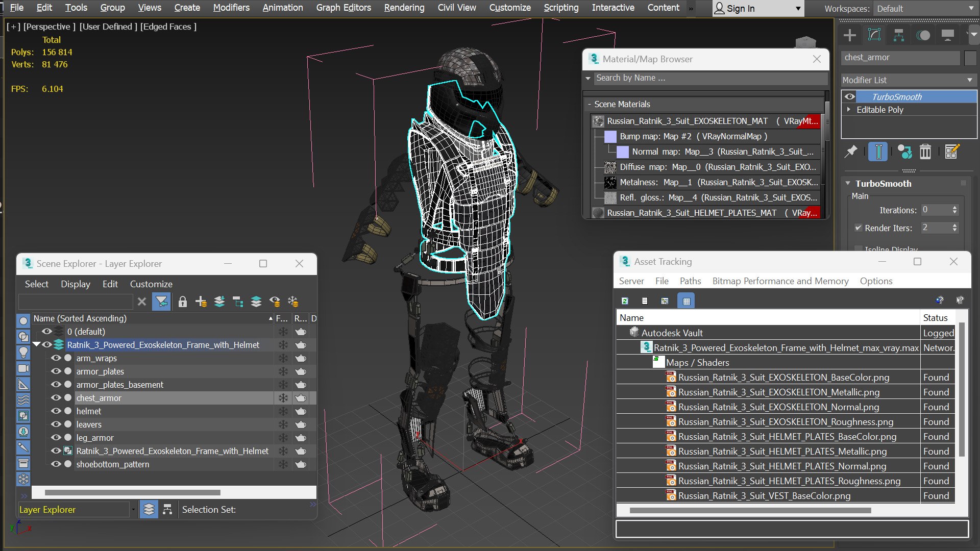
Task: Open Paths menu in Asset Tracking
Action: point(690,281)
